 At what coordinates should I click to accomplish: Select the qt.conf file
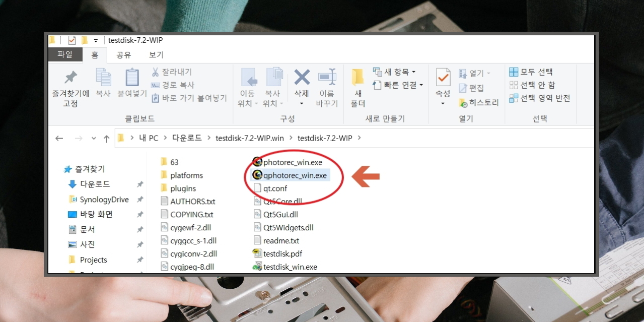pos(270,188)
